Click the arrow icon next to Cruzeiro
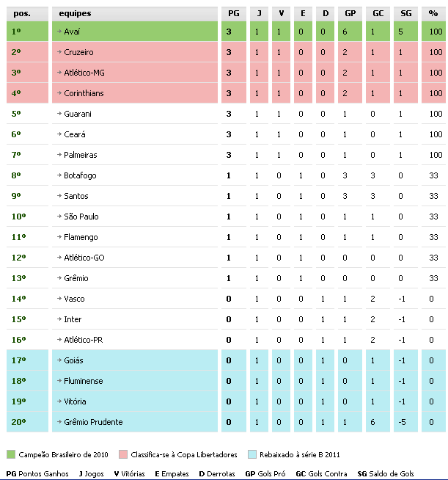448x480 pixels. point(59,52)
